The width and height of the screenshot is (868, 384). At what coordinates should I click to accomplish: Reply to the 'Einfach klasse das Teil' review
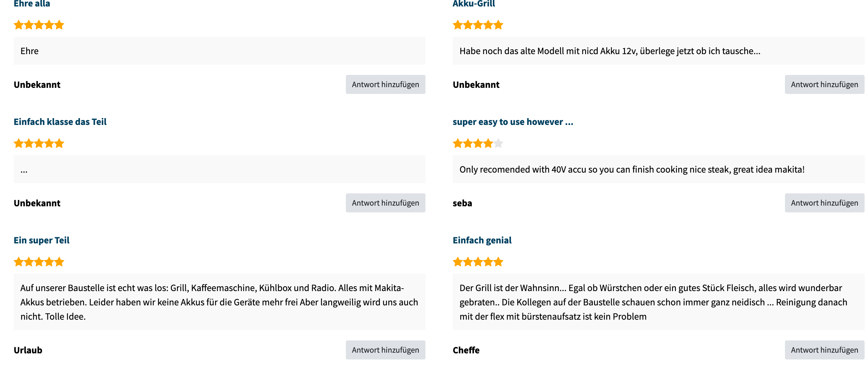(385, 203)
